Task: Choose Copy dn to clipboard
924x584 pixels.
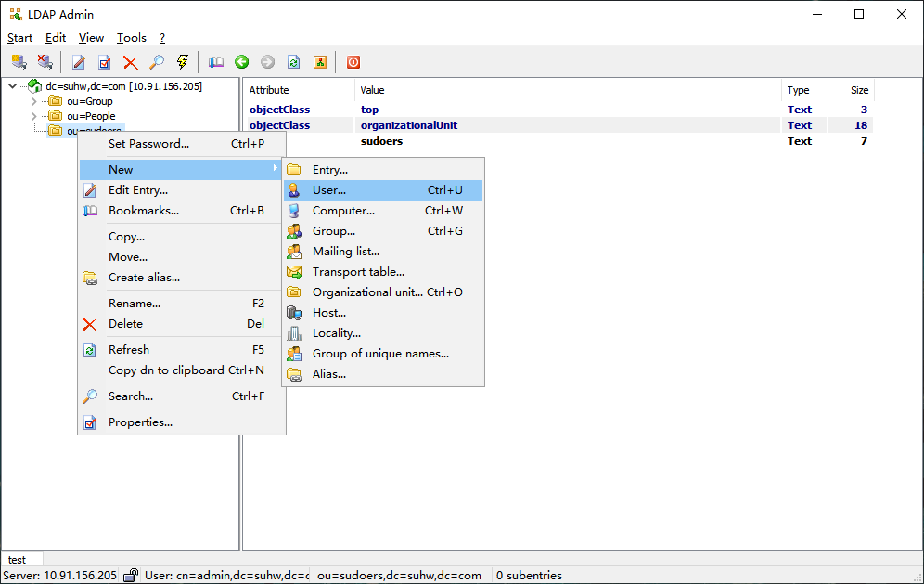Action: pos(182,370)
